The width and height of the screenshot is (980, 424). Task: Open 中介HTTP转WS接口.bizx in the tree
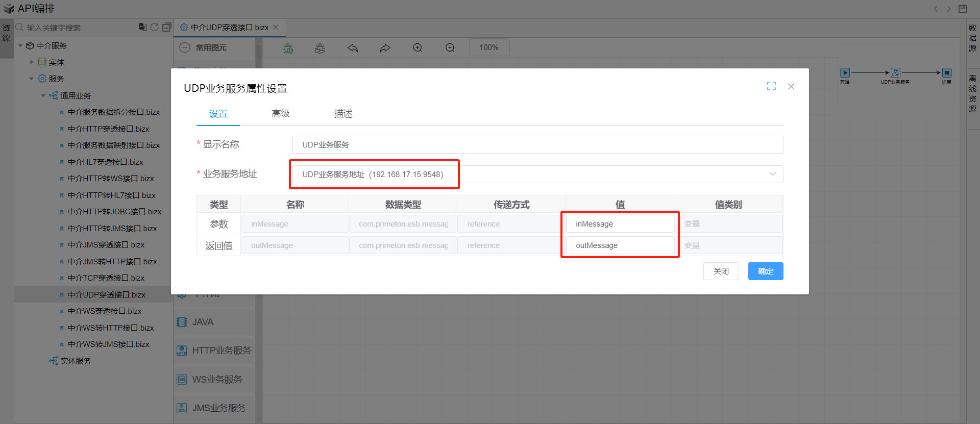coord(111,179)
